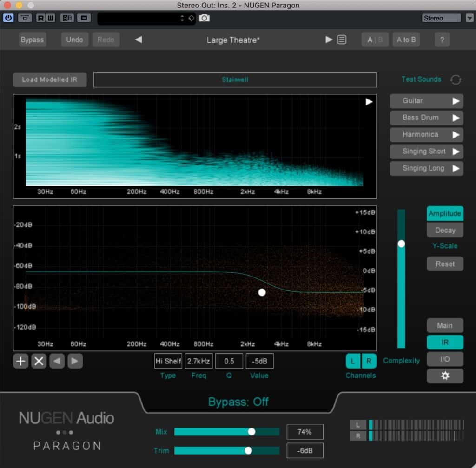Viewport: 476px width, 468px height.
Task: Play the Singing Short test sound
Action: point(426,152)
